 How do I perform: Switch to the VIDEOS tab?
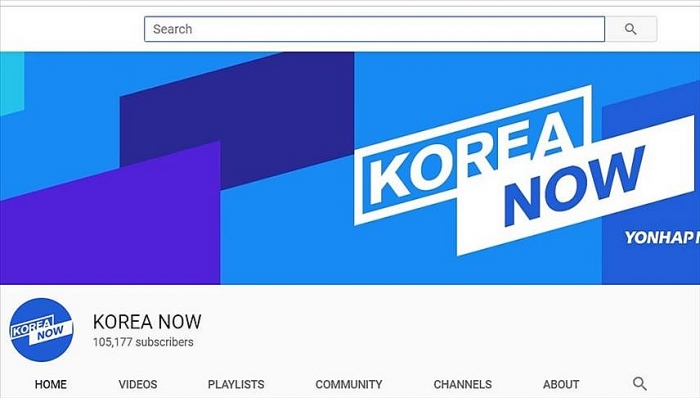[138, 384]
